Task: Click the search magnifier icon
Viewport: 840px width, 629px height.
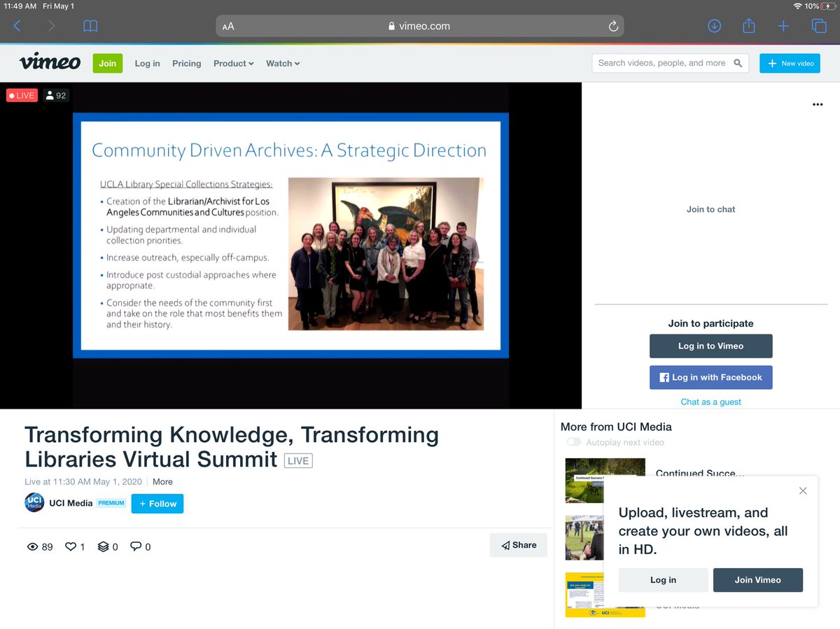Action: tap(738, 63)
